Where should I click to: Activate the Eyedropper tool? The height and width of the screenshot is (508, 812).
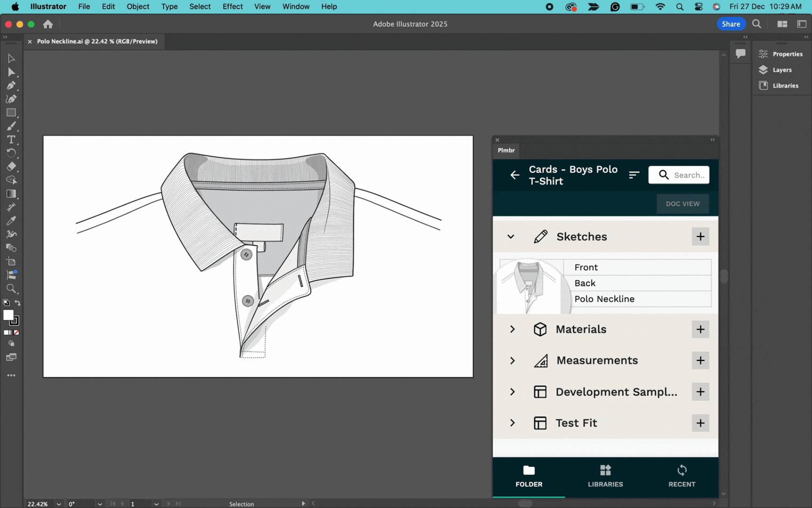click(11, 221)
